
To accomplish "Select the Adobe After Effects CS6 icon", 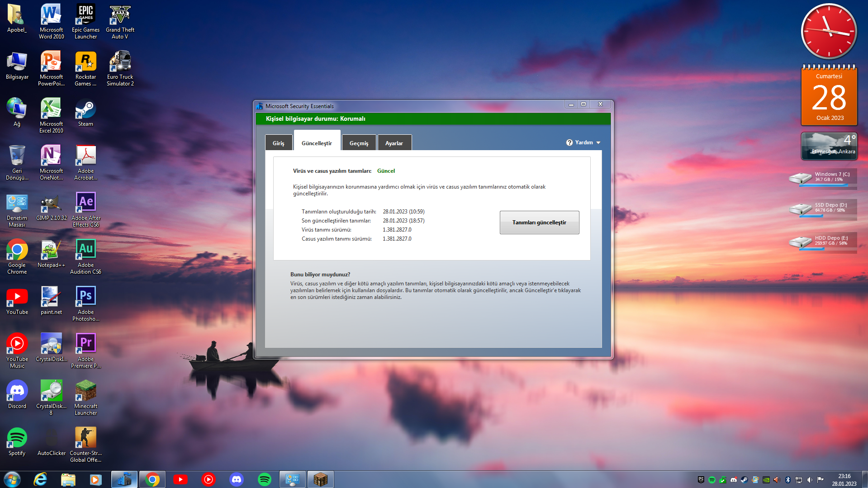I will pos(85,210).
